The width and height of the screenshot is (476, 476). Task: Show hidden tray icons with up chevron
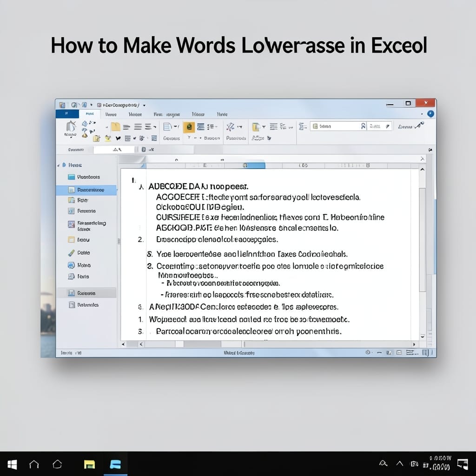pos(400,463)
